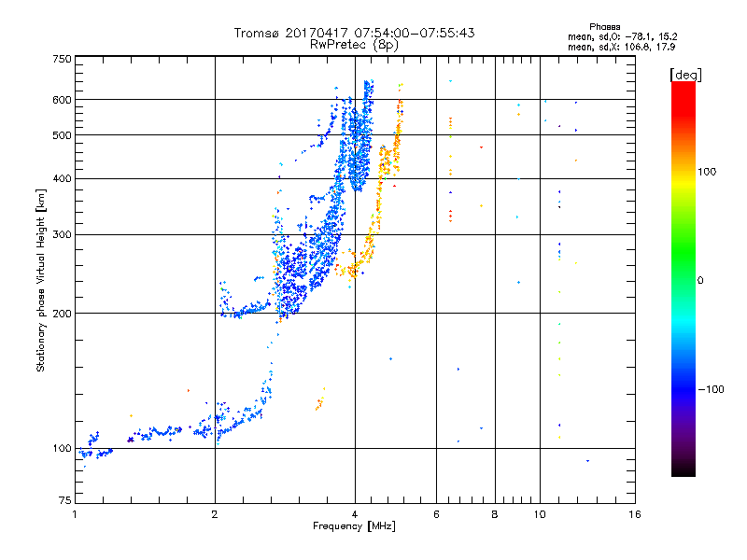Click the '-100' colorbar tick label
The height and width of the screenshot is (560, 747).
[711, 389]
